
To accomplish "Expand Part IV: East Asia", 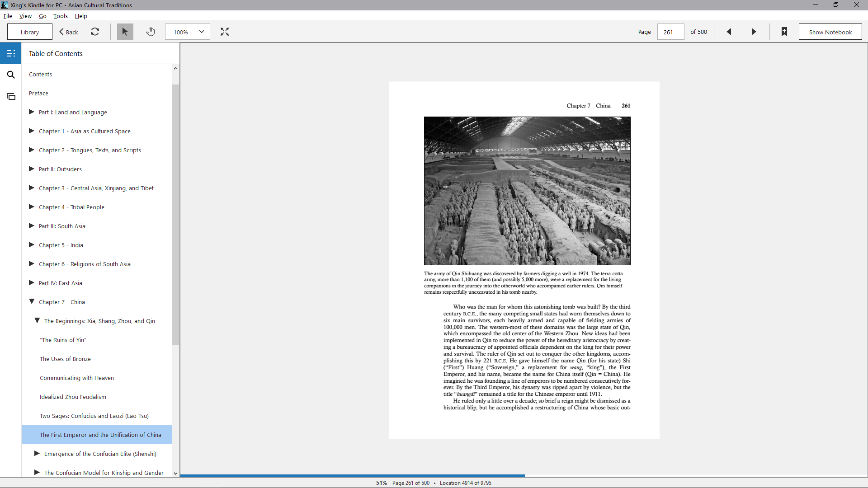I will pos(32,283).
